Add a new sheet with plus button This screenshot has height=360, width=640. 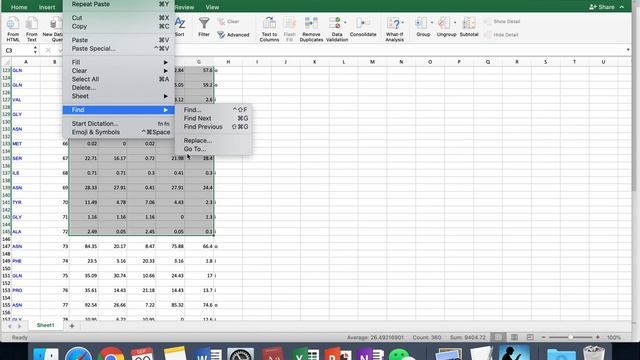click(72, 326)
